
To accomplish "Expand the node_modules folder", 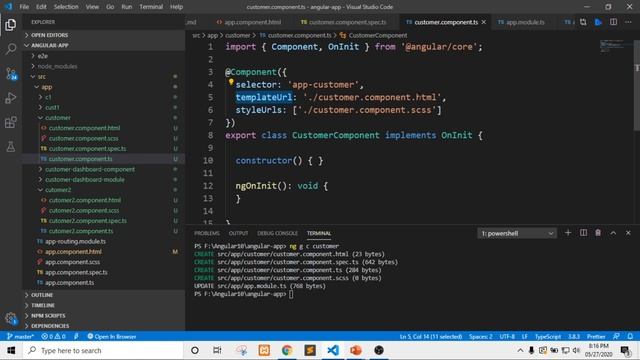I will point(104,66).
